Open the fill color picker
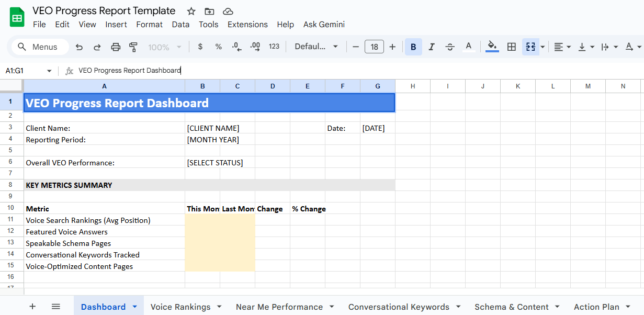The width and height of the screenshot is (644, 315). tap(492, 47)
